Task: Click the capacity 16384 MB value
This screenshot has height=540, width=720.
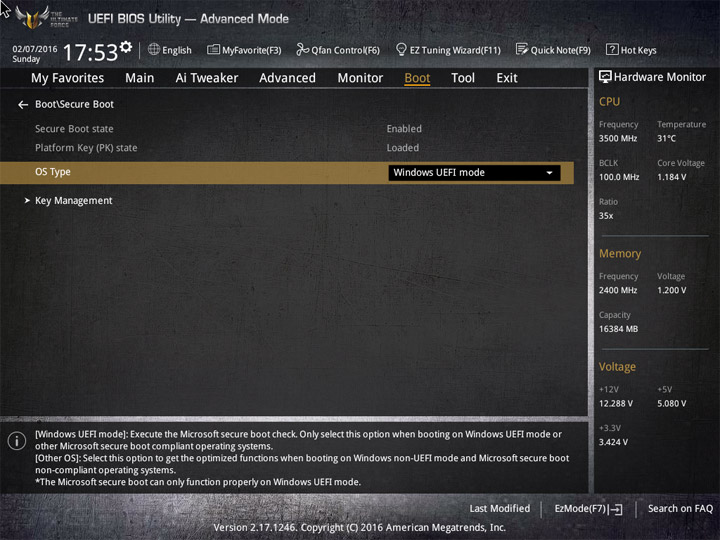Action: click(618, 329)
